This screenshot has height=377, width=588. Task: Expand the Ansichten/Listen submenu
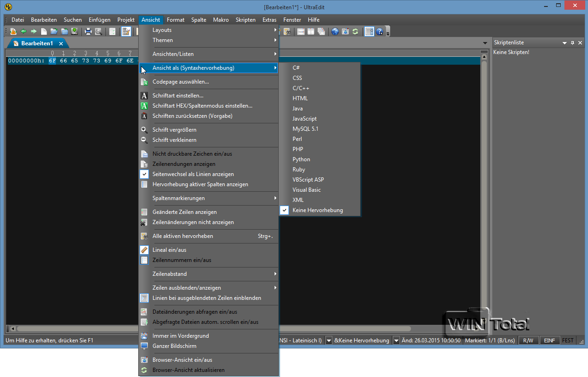click(x=209, y=54)
